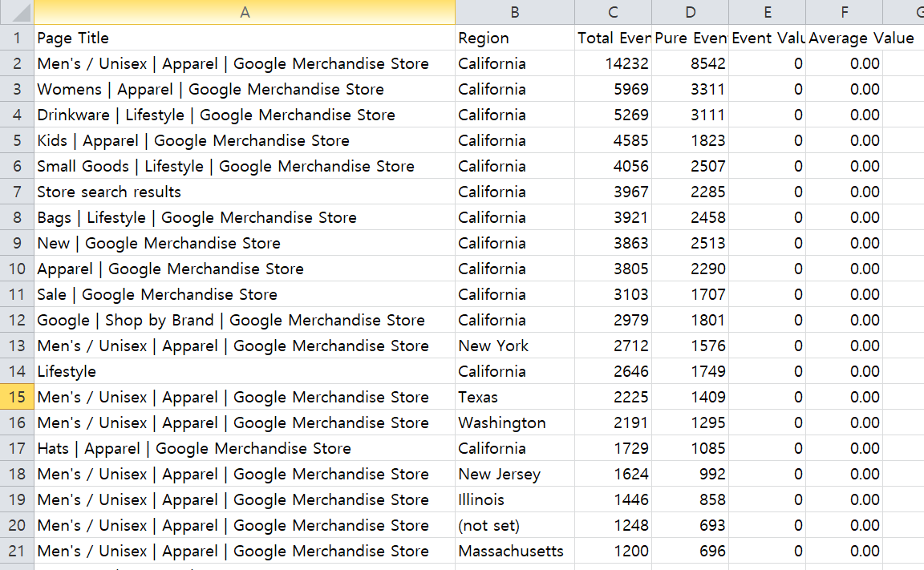
Task: Select the total events value 2712
Action: (613, 346)
